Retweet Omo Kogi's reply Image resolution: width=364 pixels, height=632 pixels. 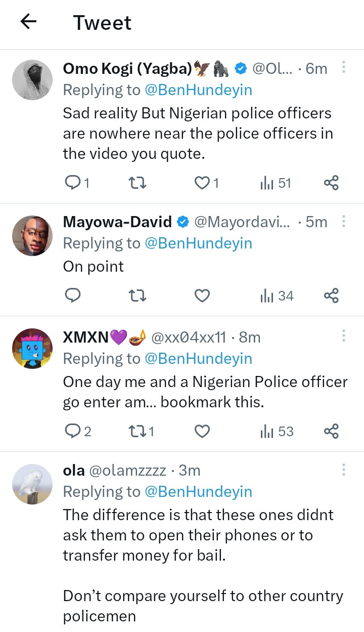(138, 183)
